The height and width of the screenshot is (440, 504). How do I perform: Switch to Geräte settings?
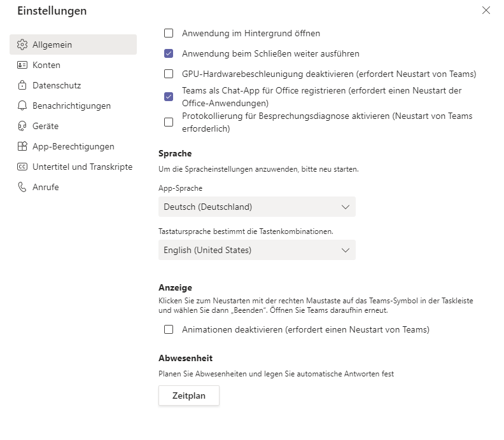[x=73, y=126]
